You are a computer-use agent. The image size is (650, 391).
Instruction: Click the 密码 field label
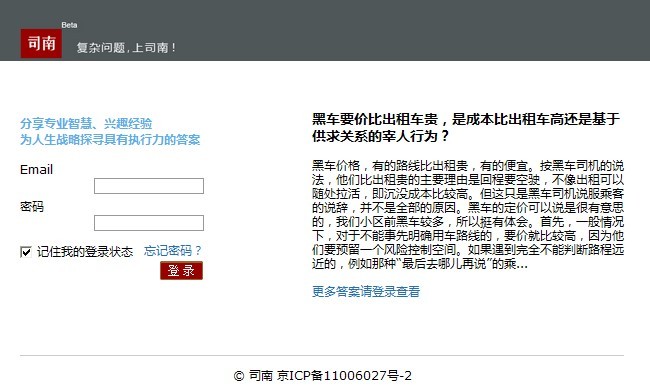point(32,206)
